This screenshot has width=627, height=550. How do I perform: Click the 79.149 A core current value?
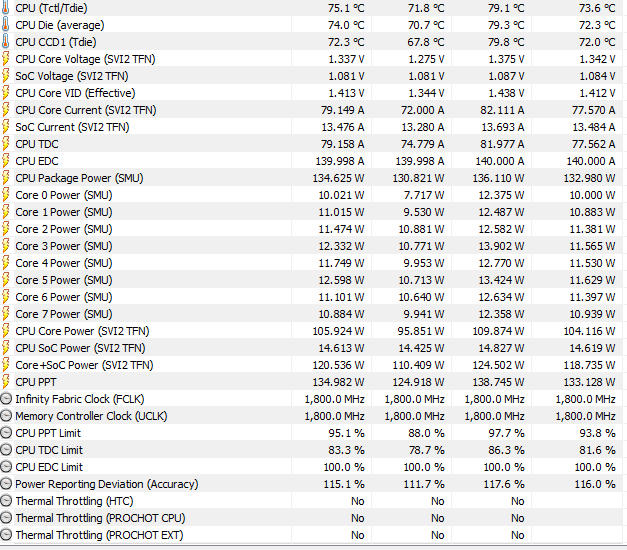[343, 110]
